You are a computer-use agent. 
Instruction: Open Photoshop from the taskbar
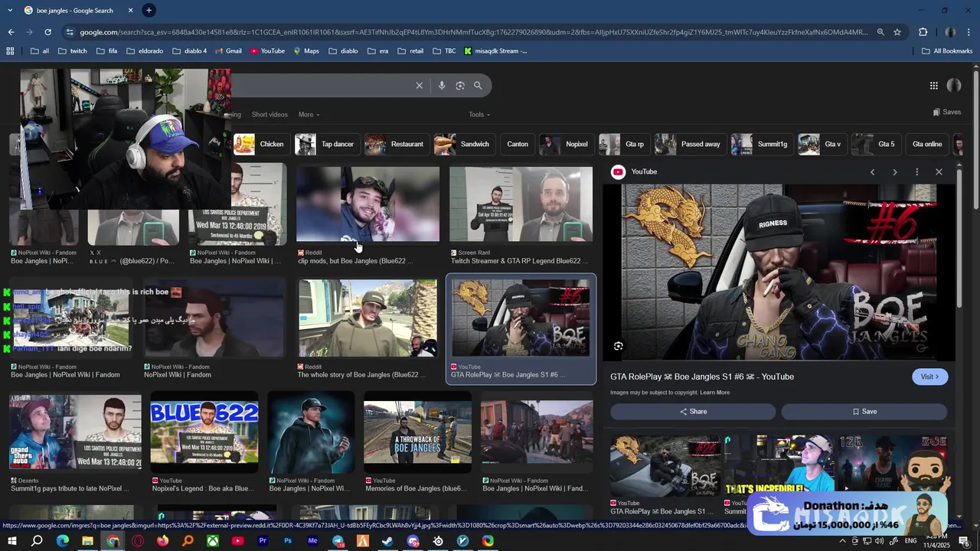[x=287, y=541]
